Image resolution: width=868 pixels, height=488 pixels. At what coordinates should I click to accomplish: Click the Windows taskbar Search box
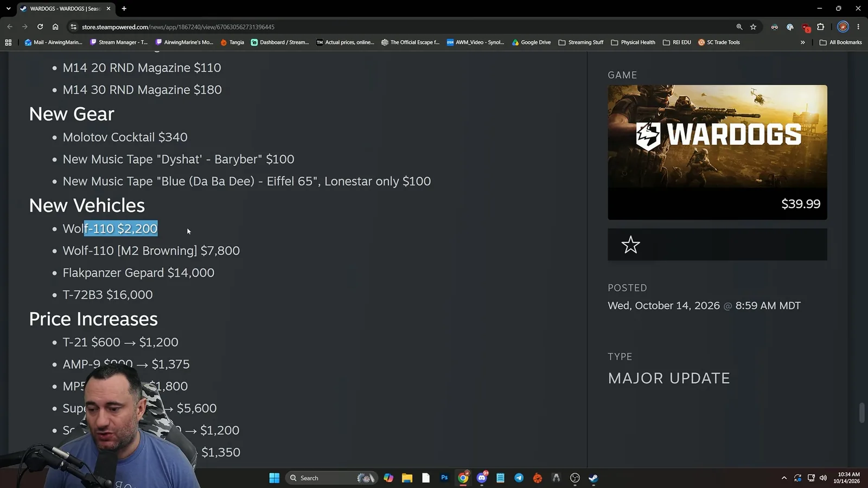(x=331, y=478)
